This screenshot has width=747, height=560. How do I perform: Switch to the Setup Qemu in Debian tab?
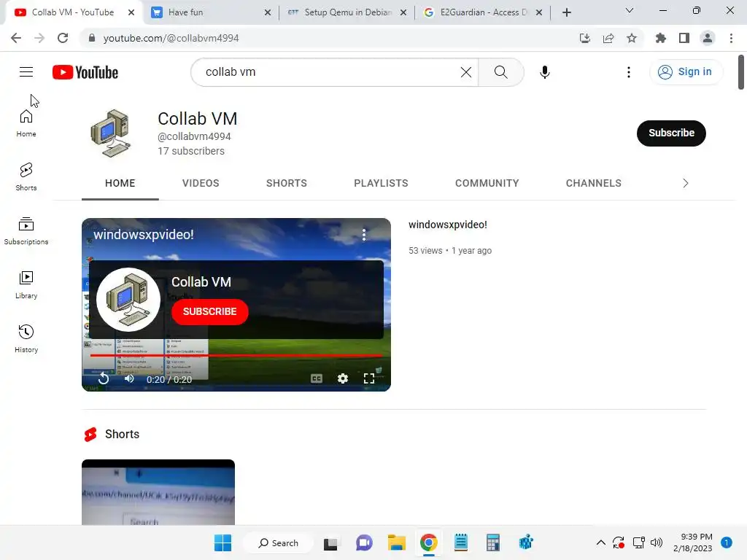pos(347,12)
